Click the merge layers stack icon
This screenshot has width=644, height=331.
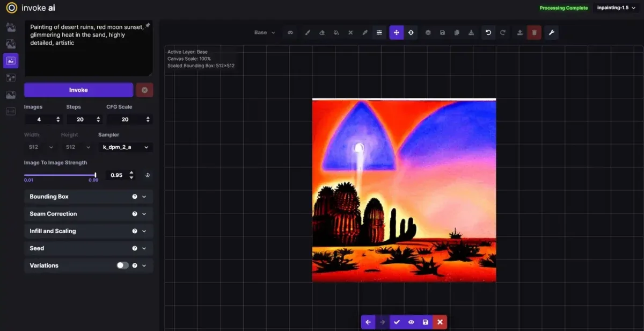coord(428,33)
